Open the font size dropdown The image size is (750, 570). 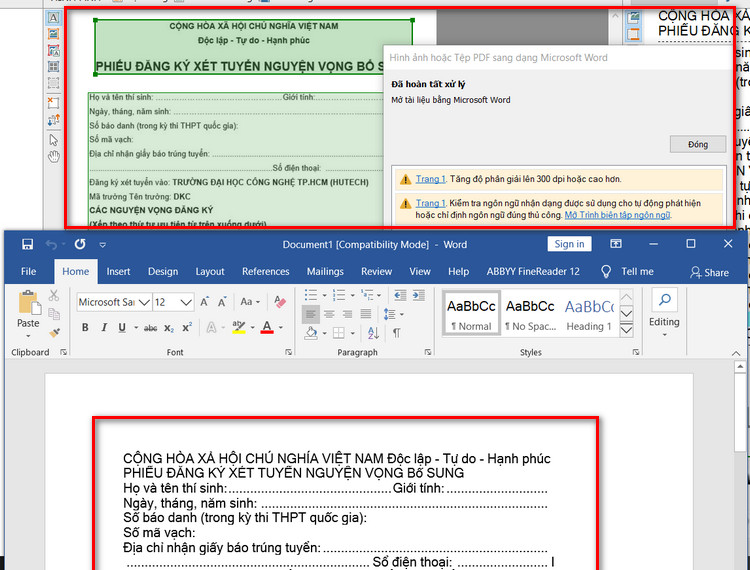pyautogui.click(x=186, y=302)
